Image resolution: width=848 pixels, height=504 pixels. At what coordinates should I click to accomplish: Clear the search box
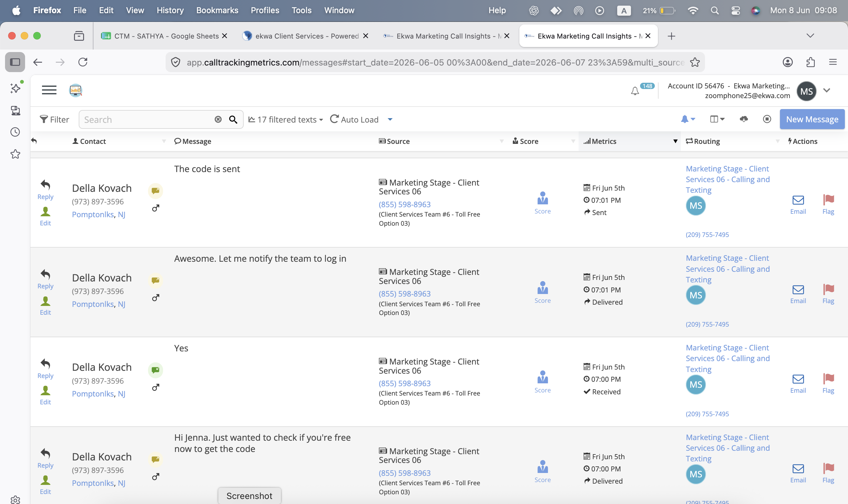218,119
